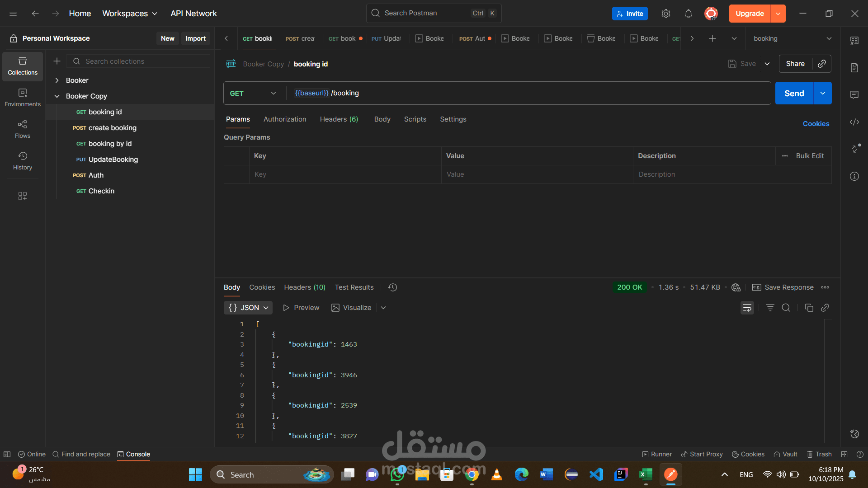Open the Flows panel
Image resolution: width=868 pixels, height=488 pixels.
click(x=22, y=128)
